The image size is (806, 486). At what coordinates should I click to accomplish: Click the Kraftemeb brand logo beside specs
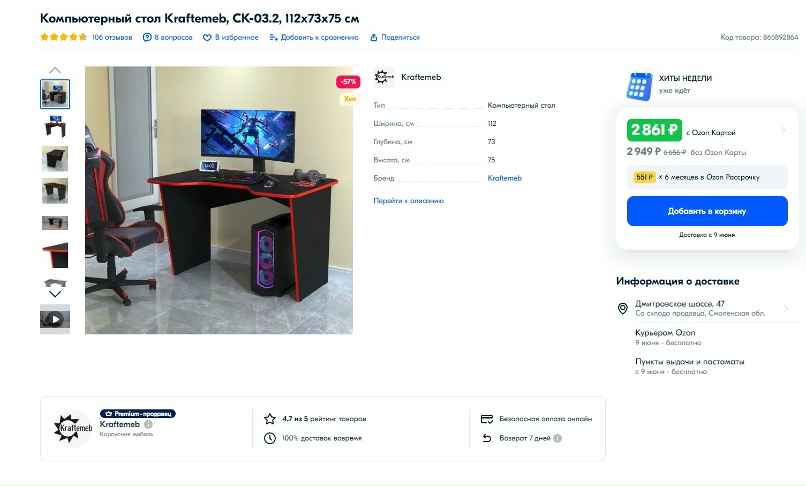tap(383, 77)
